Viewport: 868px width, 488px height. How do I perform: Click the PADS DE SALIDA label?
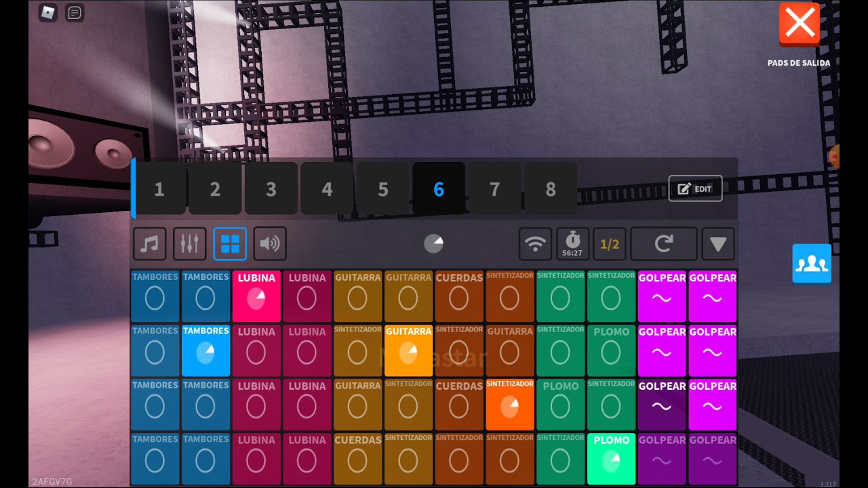(x=799, y=62)
